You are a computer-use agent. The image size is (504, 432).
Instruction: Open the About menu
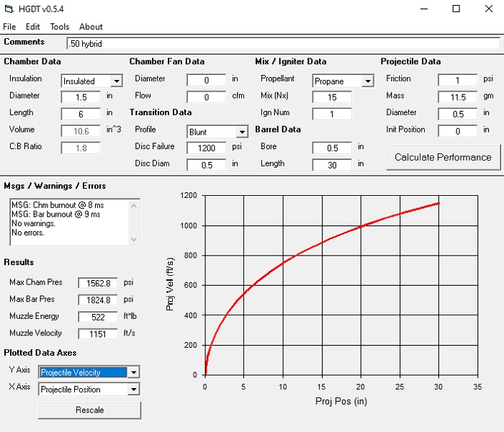point(91,27)
